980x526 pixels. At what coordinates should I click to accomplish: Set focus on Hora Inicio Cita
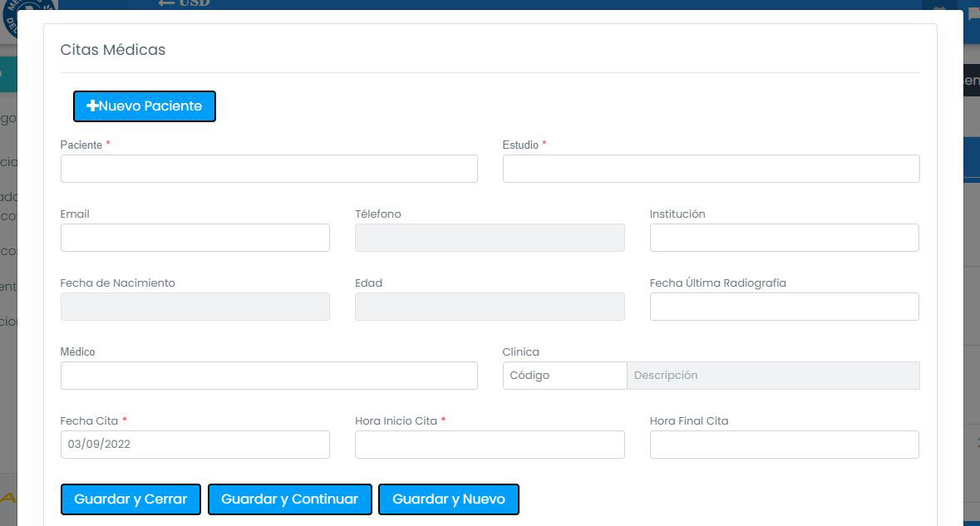coord(490,445)
